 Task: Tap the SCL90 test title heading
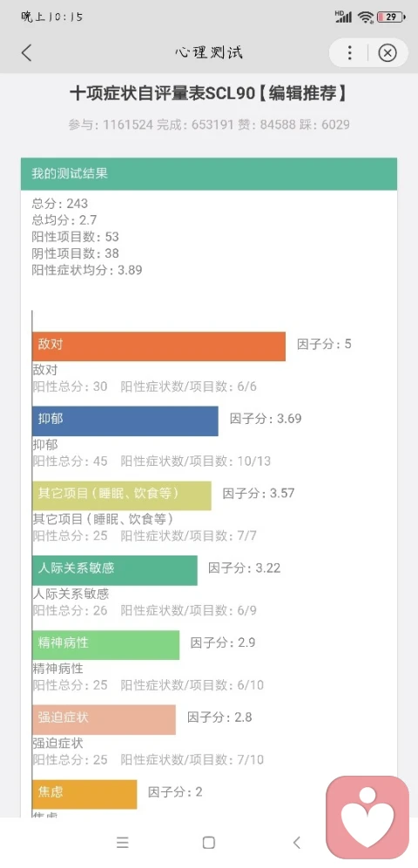pos(209,94)
